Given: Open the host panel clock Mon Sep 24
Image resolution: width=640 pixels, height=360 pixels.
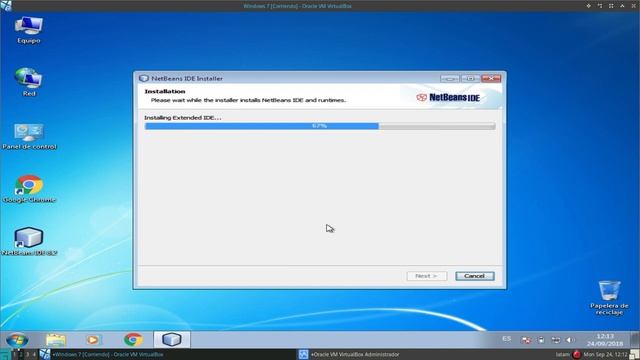Looking at the screenshot, I should [606, 354].
